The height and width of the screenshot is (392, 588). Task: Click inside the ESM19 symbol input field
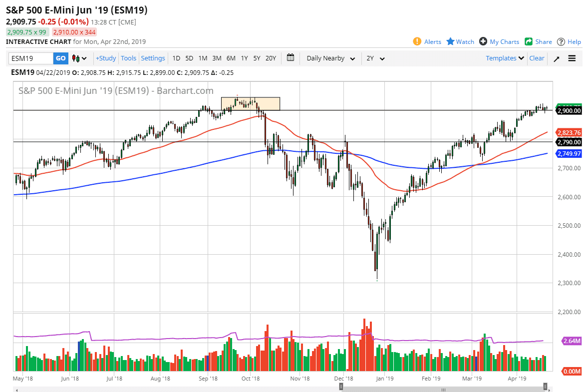click(30, 58)
